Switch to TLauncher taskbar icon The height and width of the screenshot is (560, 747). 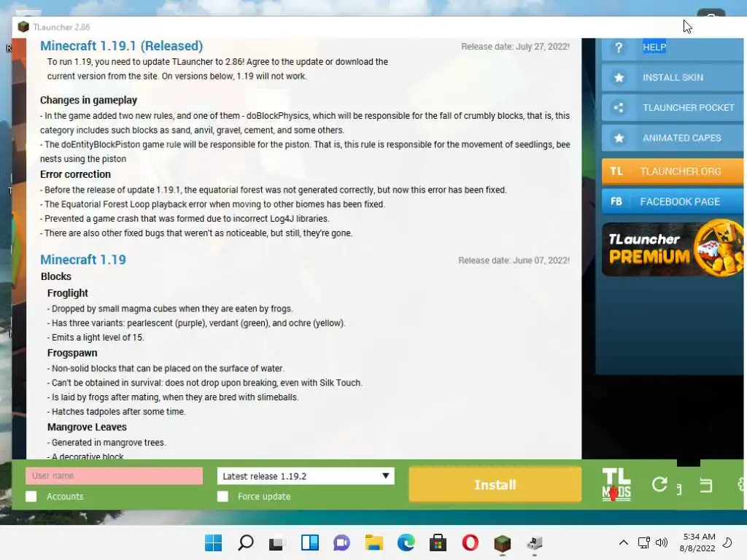503,542
